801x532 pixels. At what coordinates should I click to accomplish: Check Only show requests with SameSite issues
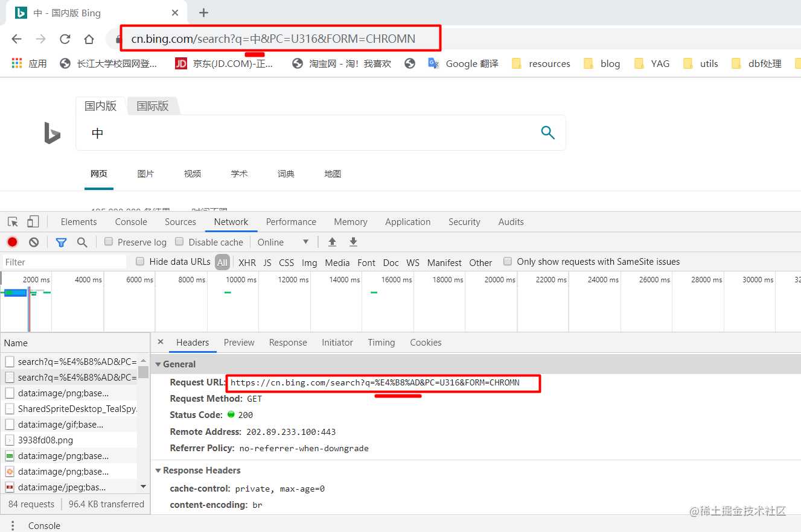508,261
